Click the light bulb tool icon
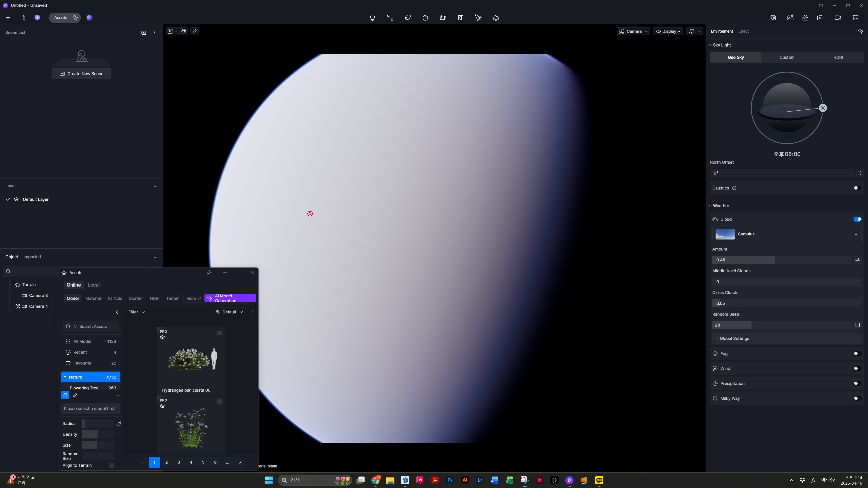The width and height of the screenshot is (868, 488). click(x=372, y=18)
